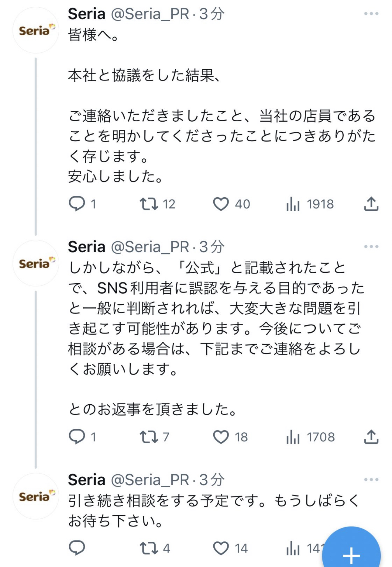The image size is (392, 567).
Task: Open @Seria_PR handle on second tweet
Action: coord(150,247)
